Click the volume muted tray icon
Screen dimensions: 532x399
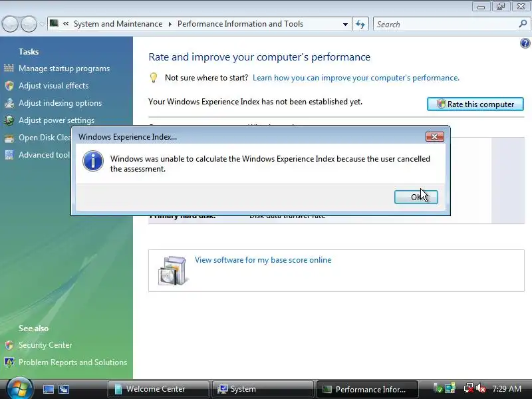tap(481, 388)
